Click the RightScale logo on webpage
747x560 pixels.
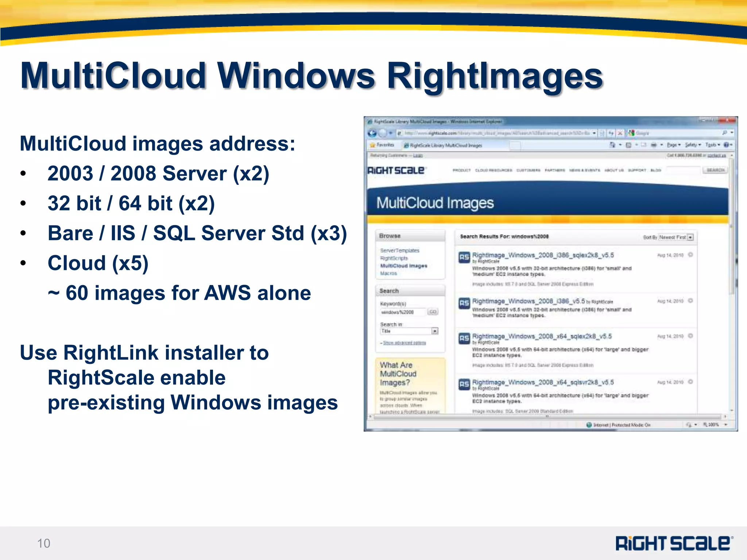tap(396, 171)
